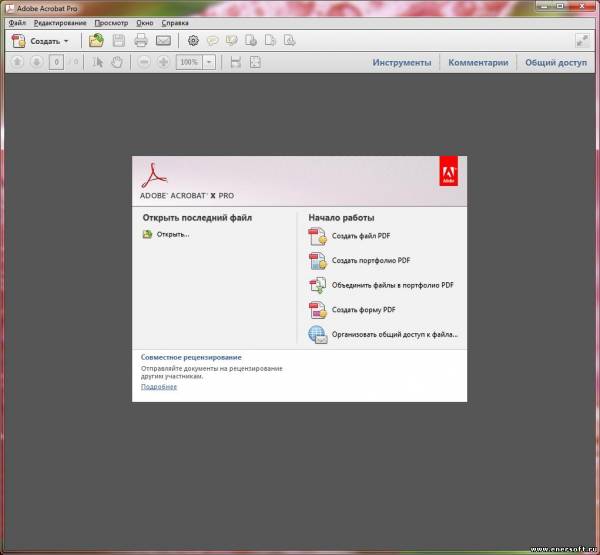This screenshot has height=555, width=600.
Task: Click the Открыть... link in welcome screen
Action: pos(173,234)
